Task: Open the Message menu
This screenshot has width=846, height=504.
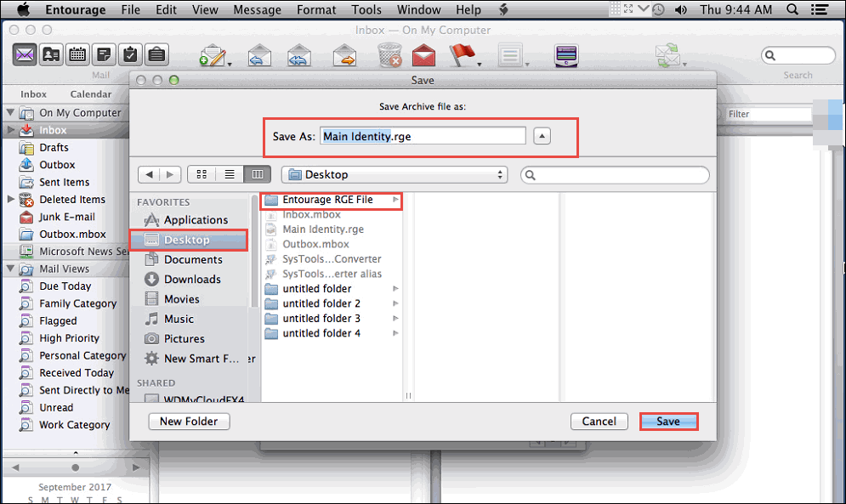Action: pos(257,9)
